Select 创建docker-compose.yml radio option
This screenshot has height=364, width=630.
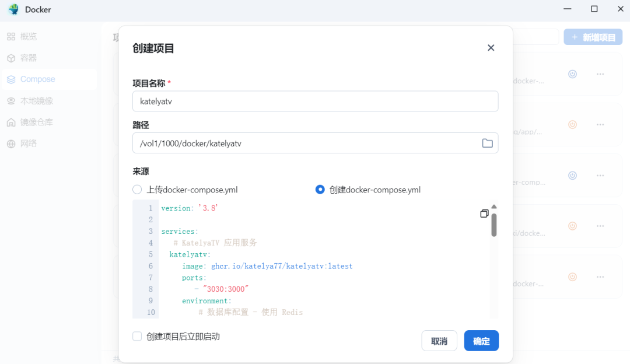pos(320,190)
